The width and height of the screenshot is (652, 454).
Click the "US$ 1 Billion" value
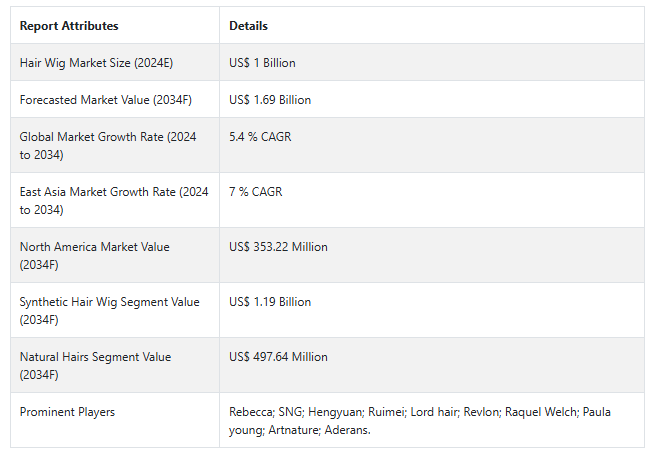click(262, 63)
